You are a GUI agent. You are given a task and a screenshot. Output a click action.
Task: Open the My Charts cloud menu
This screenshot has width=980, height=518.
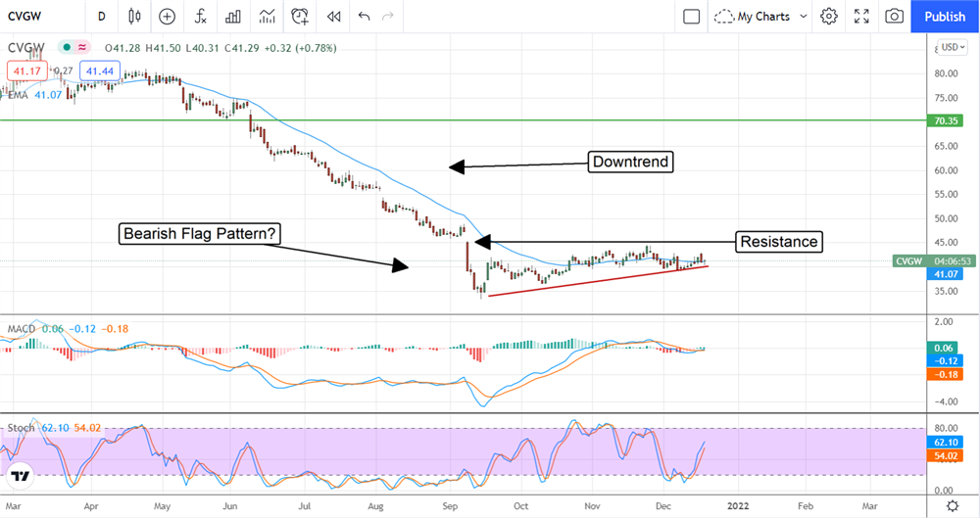click(753, 17)
